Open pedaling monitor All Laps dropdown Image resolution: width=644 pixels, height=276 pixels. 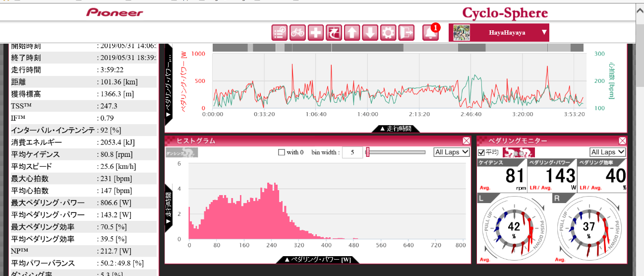[607, 152]
